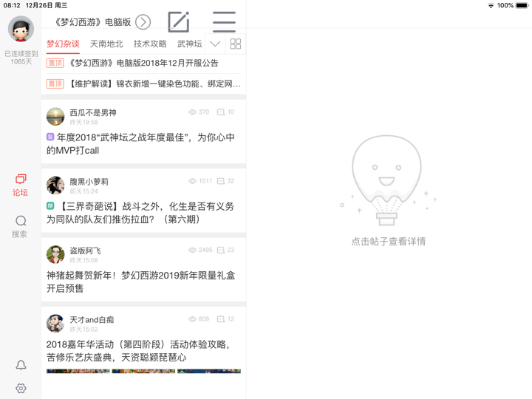Click the timestamp 昨天19:58

pos(83,122)
